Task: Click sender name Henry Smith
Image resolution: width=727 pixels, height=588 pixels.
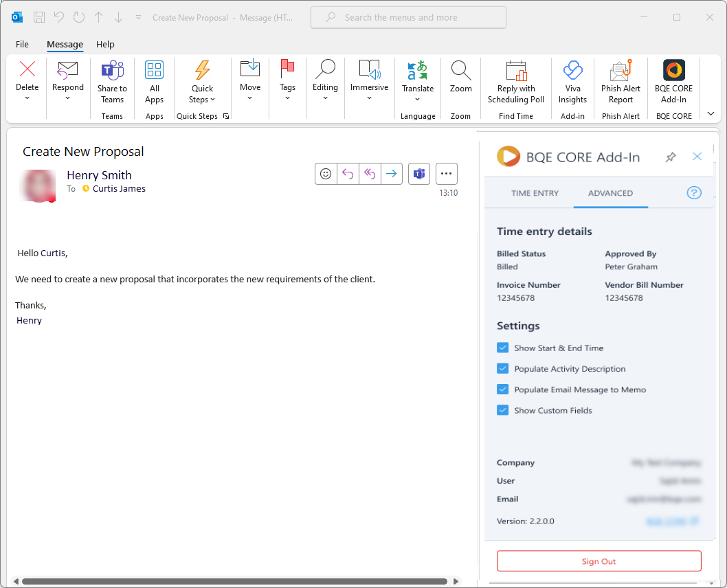Action: (99, 175)
